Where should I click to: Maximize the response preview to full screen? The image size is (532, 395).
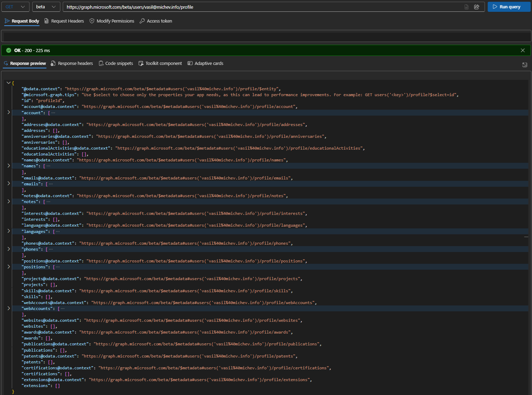pyautogui.click(x=524, y=65)
